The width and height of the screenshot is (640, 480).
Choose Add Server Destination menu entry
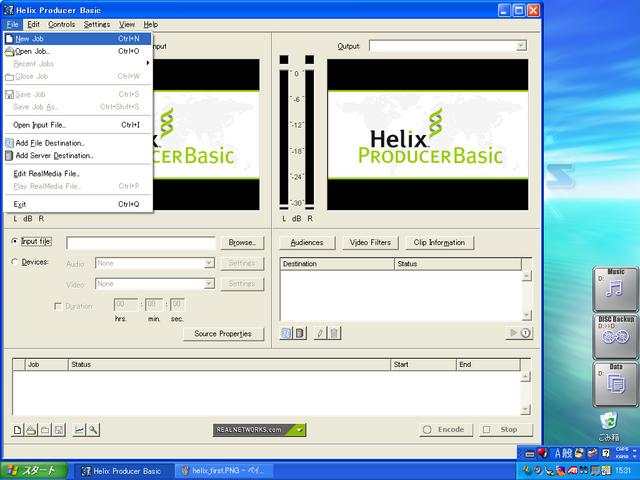[78, 156]
